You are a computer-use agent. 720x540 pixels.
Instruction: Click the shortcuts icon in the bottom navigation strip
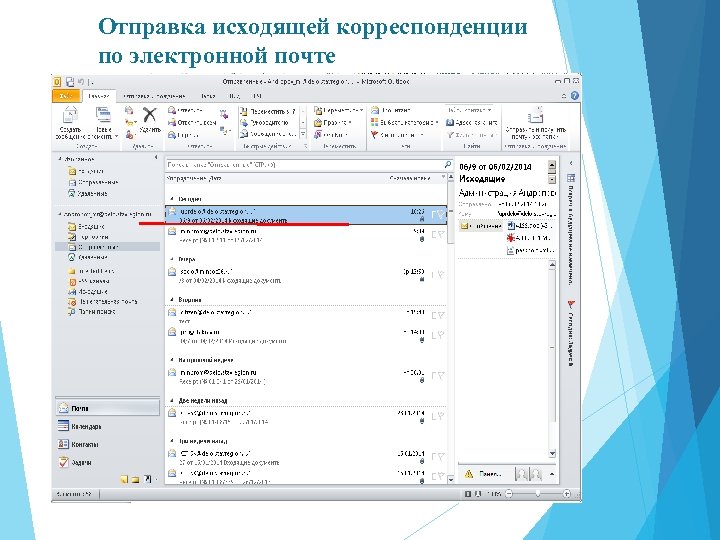(x=147, y=479)
